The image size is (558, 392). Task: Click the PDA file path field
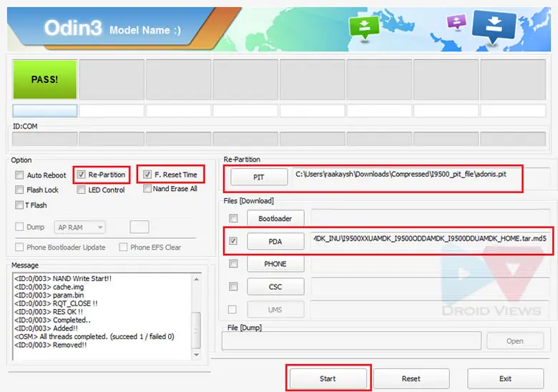(x=431, y=241)
